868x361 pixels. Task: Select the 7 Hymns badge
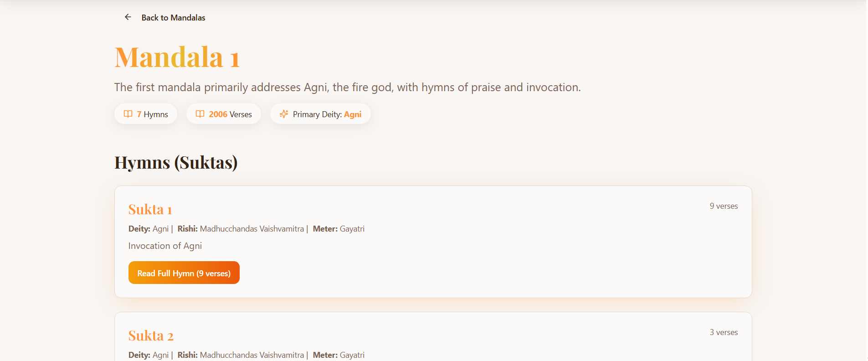click(145, 114)
